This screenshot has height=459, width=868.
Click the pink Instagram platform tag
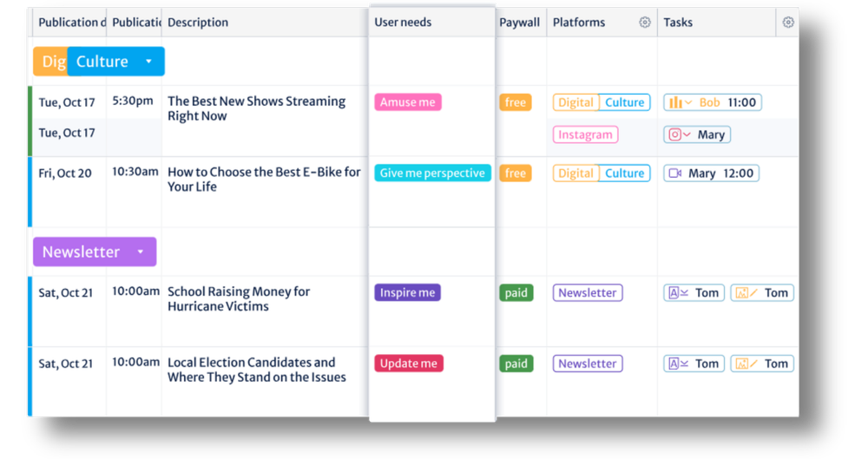click(586, 134)
